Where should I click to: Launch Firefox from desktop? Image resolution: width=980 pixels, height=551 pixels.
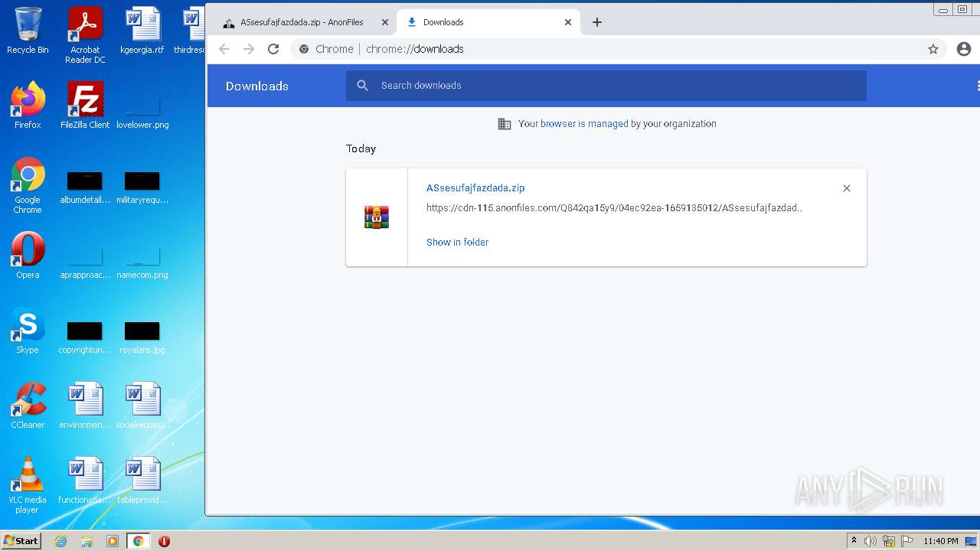[x=28, y=105]
